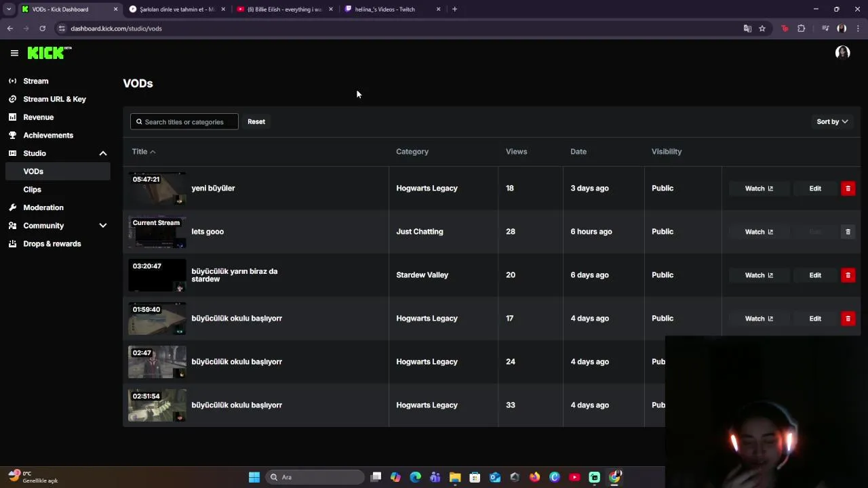Expand the Community section in sidebar
Image resolution: width=868 pixels, height=488 pixels.
(103, 226)
